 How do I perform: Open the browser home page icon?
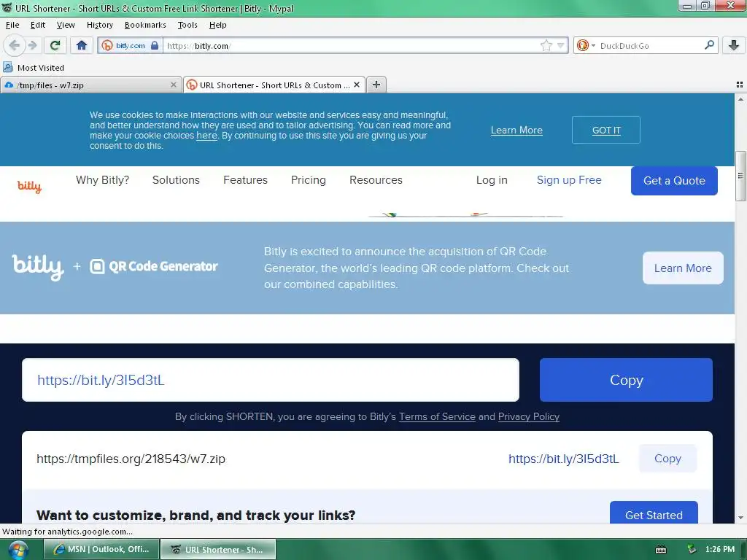[82, 45]
